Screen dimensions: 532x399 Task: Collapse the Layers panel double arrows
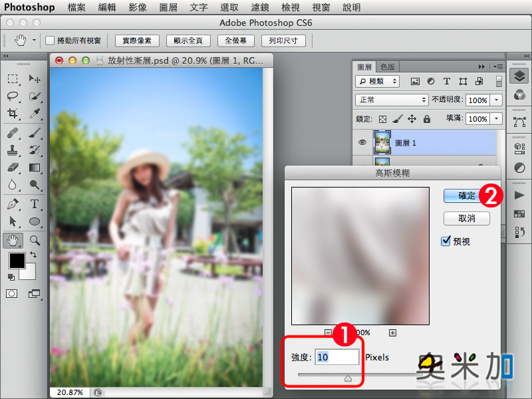click(x=481, y=67)
